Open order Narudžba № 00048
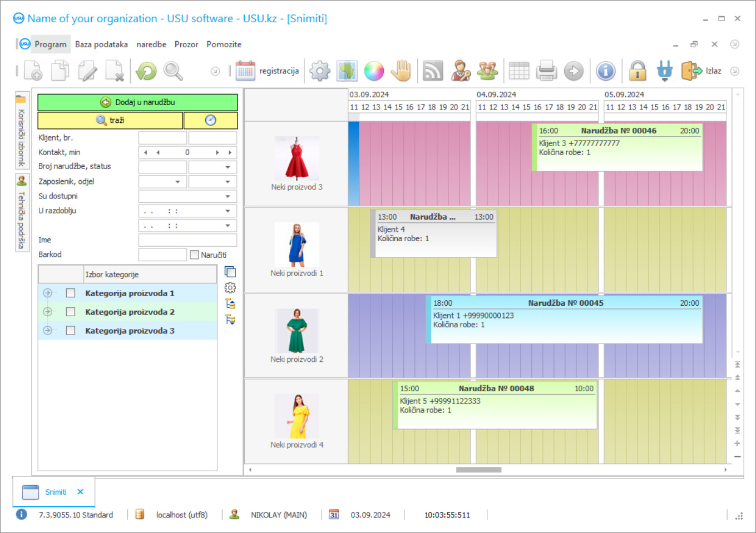This screenshot has height=533, width=756. [x=495, y=405]
